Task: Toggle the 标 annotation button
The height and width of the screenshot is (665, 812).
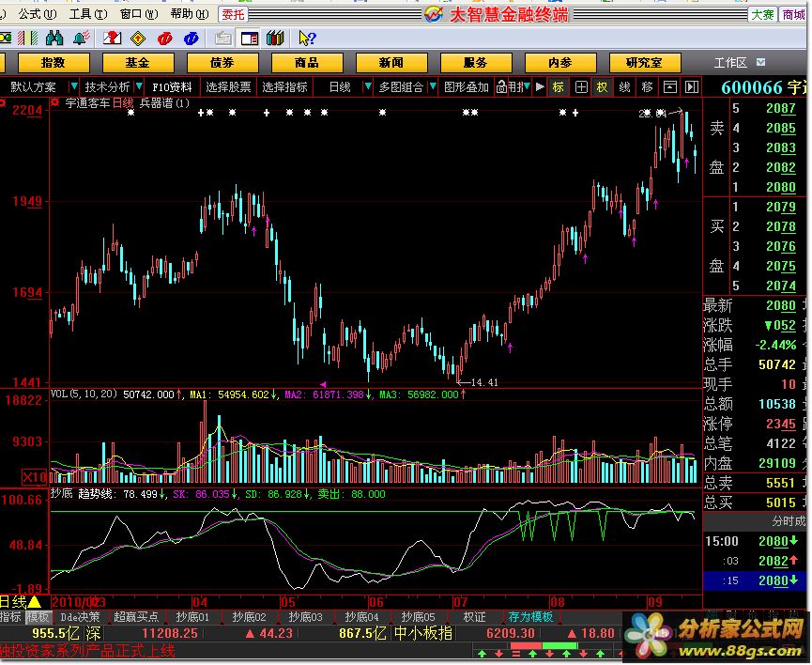Action: click(x=559, y=87)
